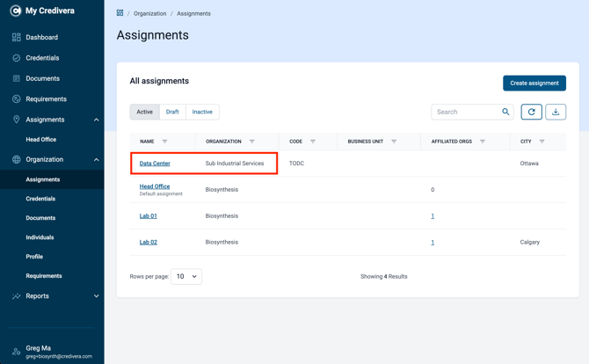This screenshot has width=589, height=364.
Task: Click into the Search field
Action: click(x=466, y=112)
